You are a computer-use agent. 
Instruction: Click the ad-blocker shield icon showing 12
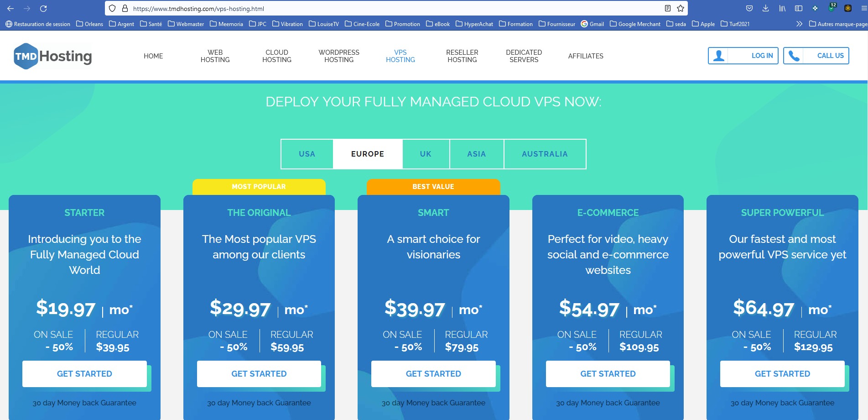coord(832,8)
